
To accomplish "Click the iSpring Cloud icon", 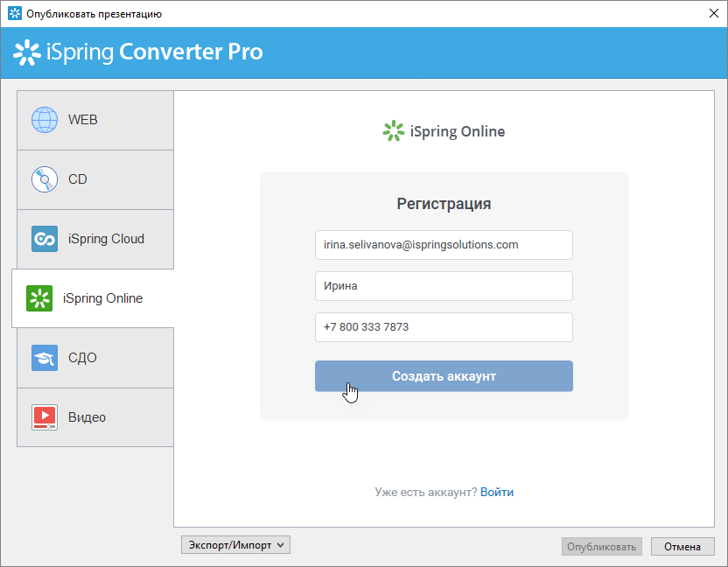I will (45, 239).
